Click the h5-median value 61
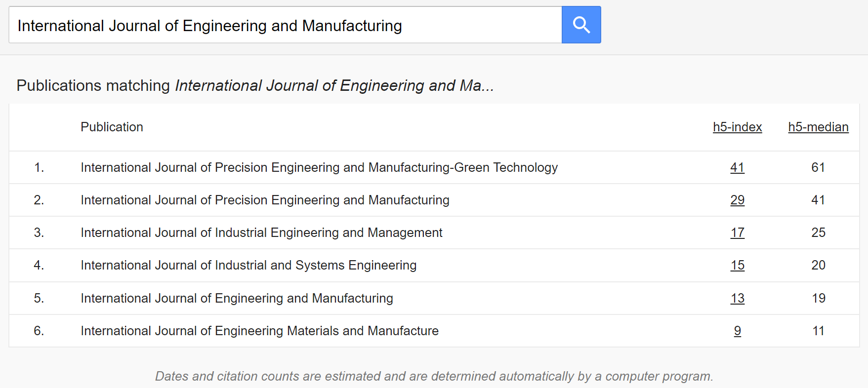868x388 pixels. [818, 167]
